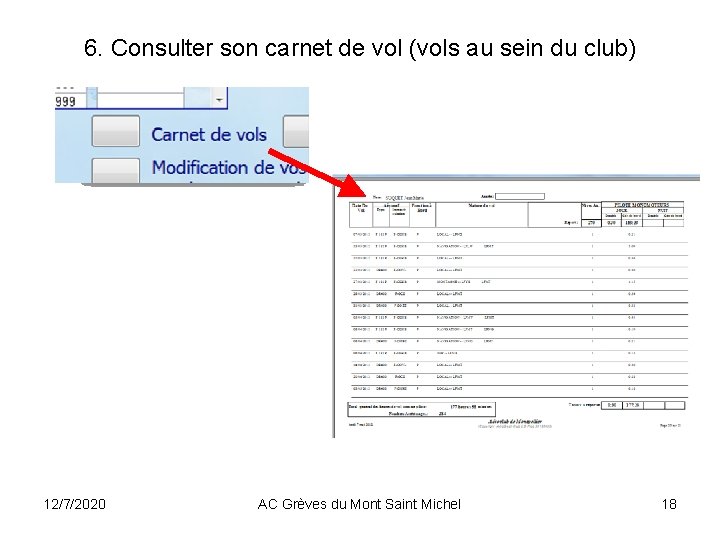This screenshot has height=540, width=720.
Task: Click AC Grèves du Mont Saint Michel footer
Action: click(359, 504)
